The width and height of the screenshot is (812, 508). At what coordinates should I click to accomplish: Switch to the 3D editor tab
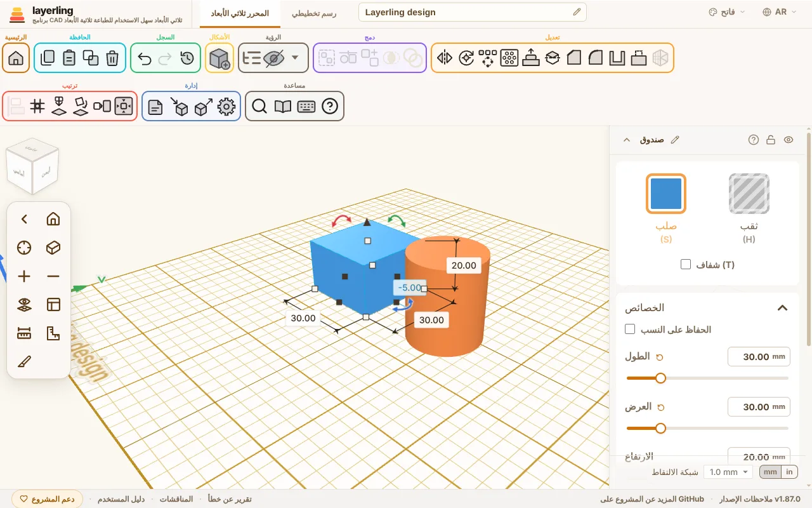point(240,13)
